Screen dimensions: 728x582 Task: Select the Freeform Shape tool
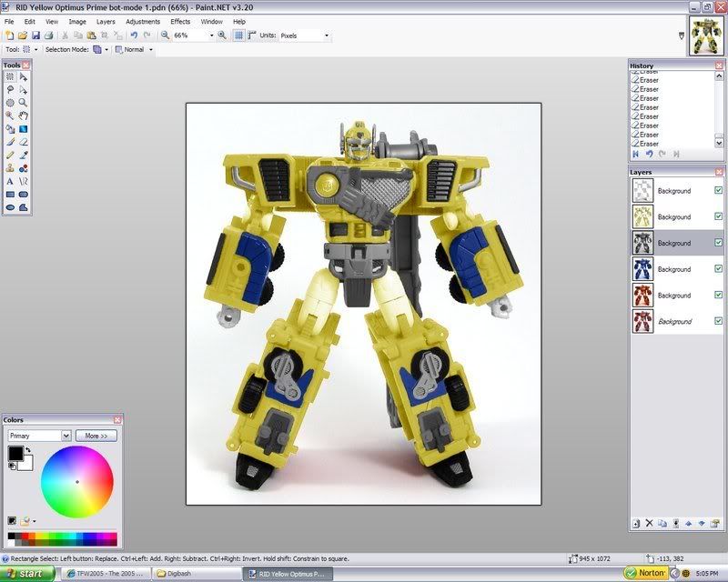(24, 207)
